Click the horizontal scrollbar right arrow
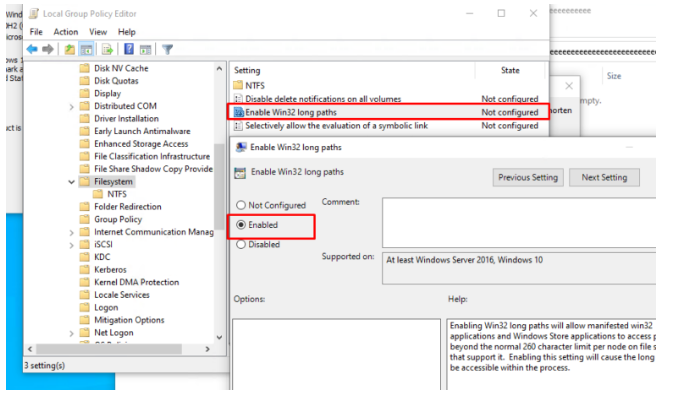Image resolution: width=694 pixels, height=402 pixels. pos(207,349)
